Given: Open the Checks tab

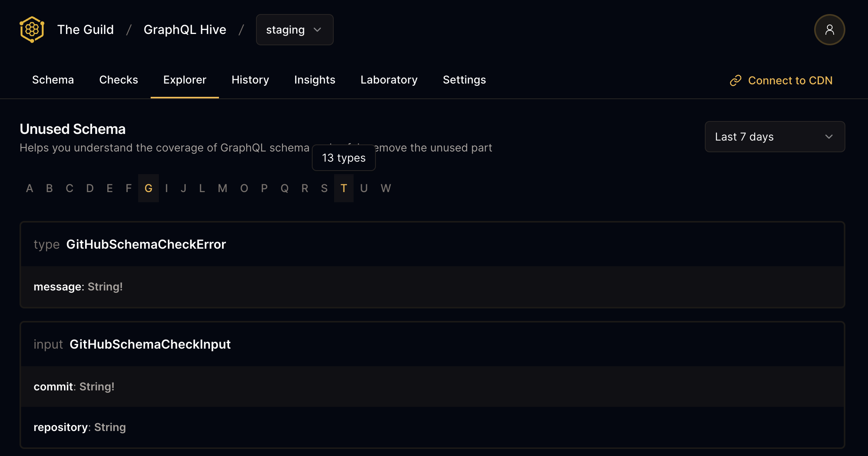Looking at the screenshot, I should (x=118, y=80).
